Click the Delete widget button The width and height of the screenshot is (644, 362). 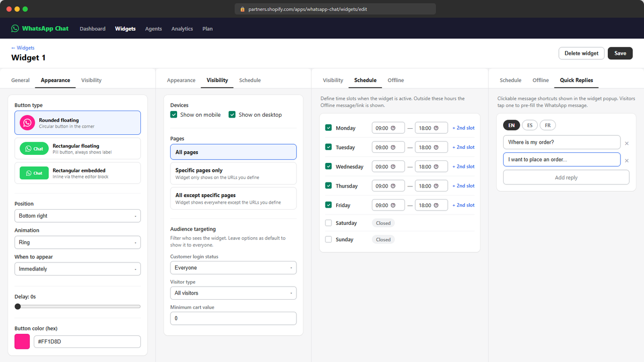[x=582, y=53]
